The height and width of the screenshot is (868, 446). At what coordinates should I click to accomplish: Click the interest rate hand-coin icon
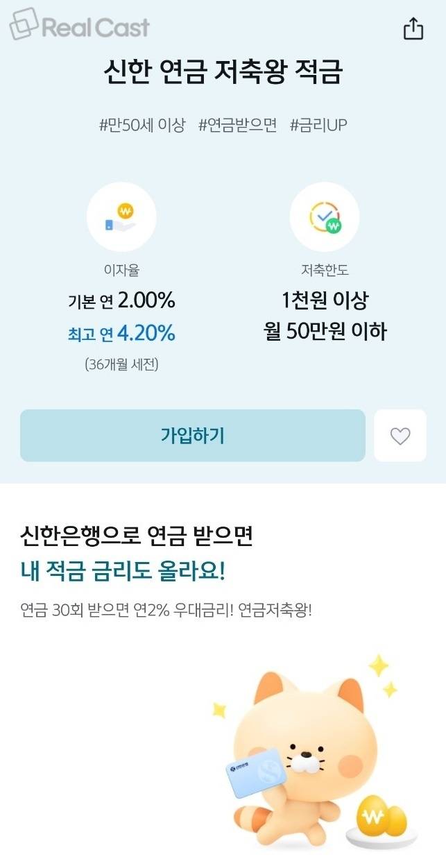point(121,217)
